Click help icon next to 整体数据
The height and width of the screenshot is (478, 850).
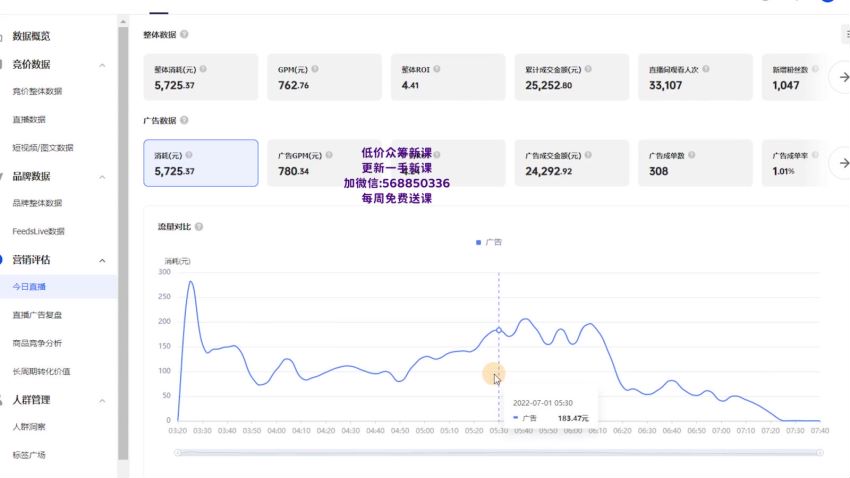point(184,34)
